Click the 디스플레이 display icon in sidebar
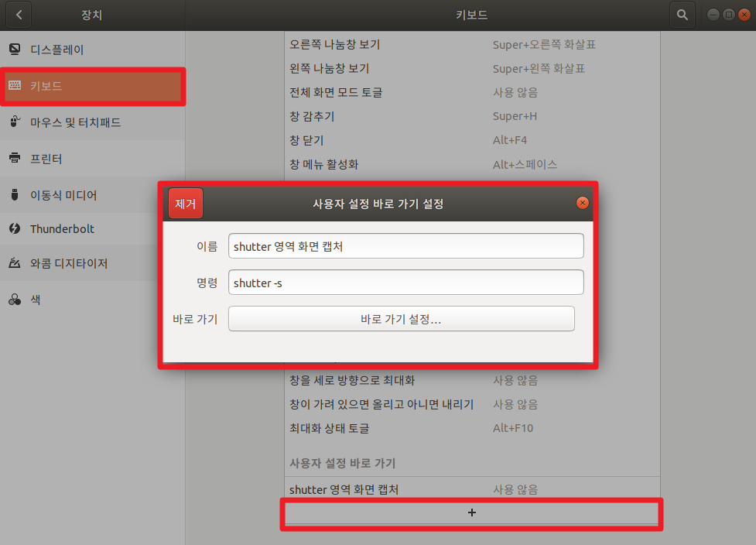This screenshot has width=756, height=545. tap(15, 50)
